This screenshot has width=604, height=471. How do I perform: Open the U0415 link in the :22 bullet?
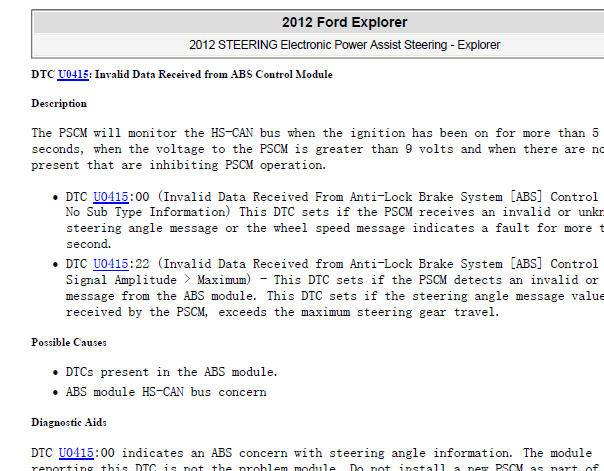tap(111, 264)
